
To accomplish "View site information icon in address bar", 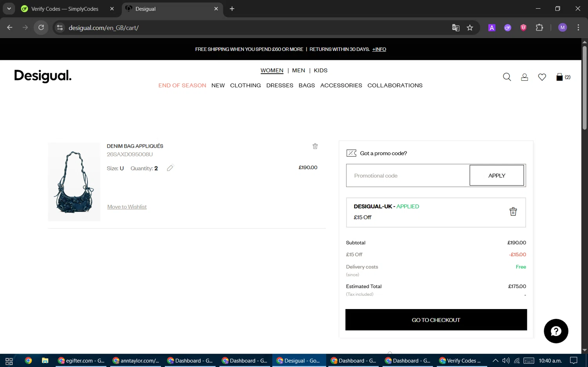I will point(60,27).
